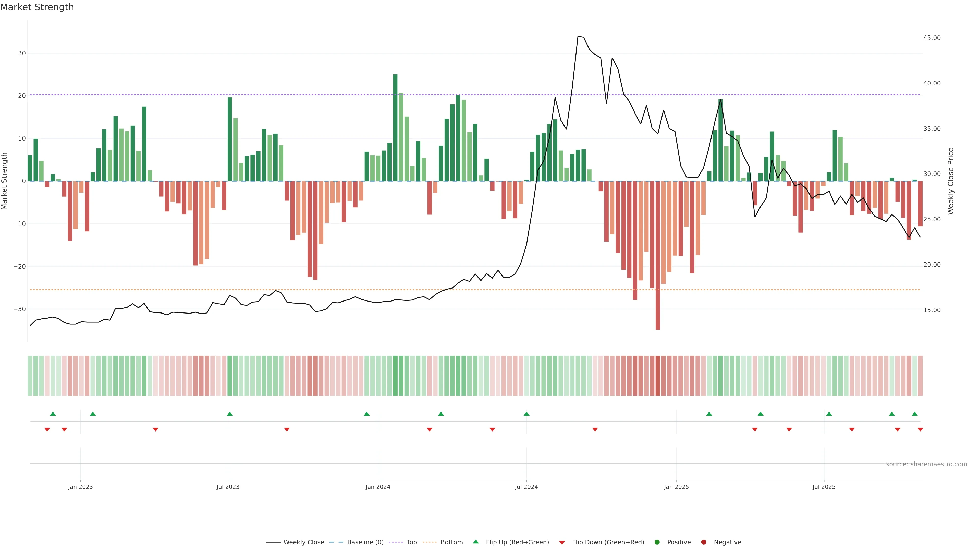The image size is (980, 551).
Task: Click the source: sharemaestro.com link text
Action: [x=926, y=464]
